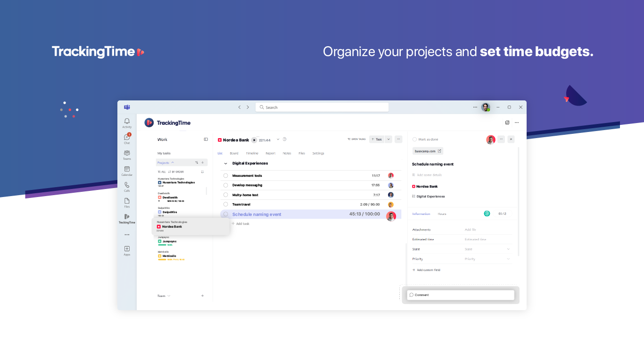Open the project more options ellipsis
The height and width of the screenshot is (362, 644).
(x=398, y=139)
